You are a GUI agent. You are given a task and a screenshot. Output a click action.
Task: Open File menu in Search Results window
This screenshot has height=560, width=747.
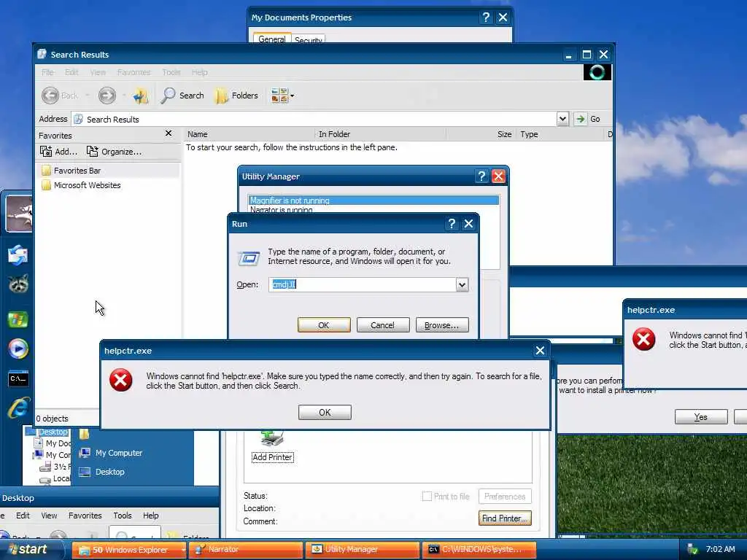(47, 72)
